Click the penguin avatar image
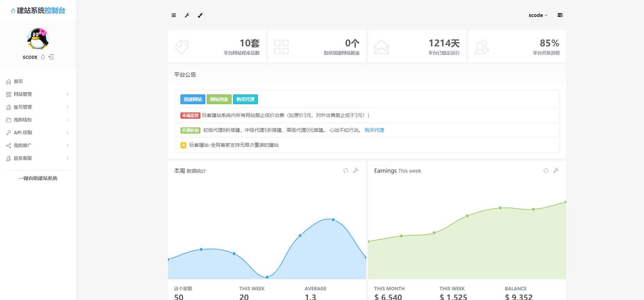 pyautogui.click(x=38, y=39)
